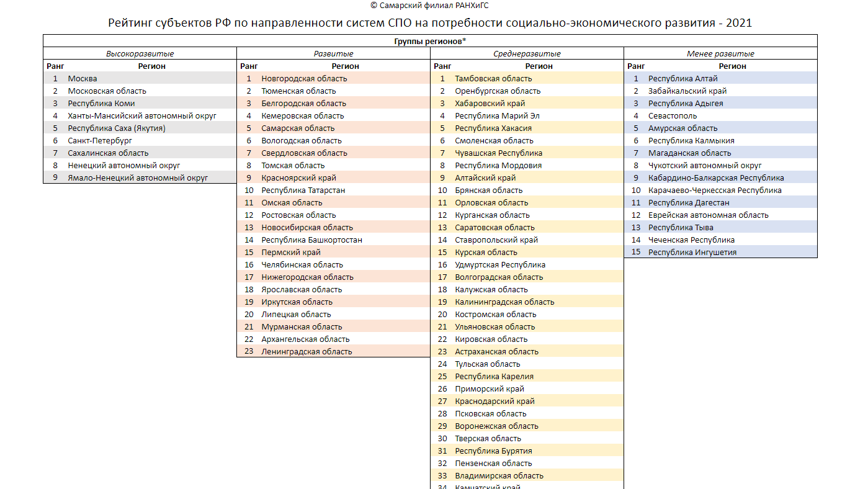Click 'Оренбургская область' cell

tap(498, 91)
